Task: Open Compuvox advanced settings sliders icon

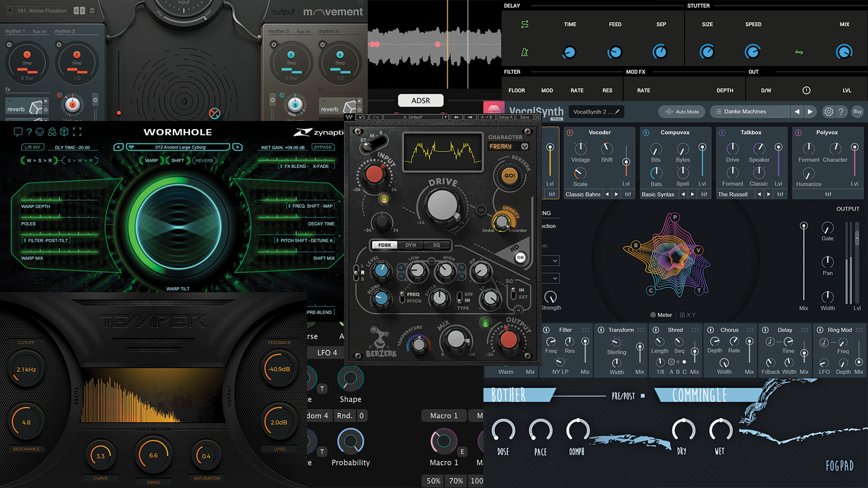Action: coord(704,194)
